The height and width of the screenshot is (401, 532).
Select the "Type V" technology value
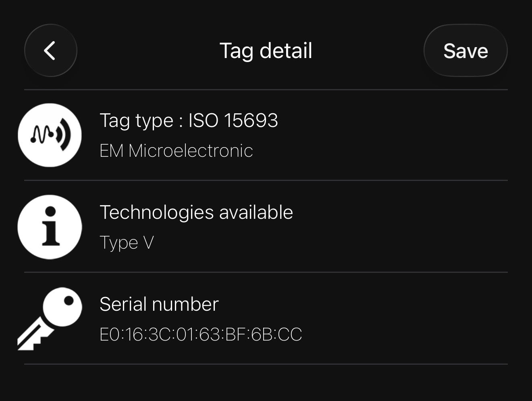[127, 243]
